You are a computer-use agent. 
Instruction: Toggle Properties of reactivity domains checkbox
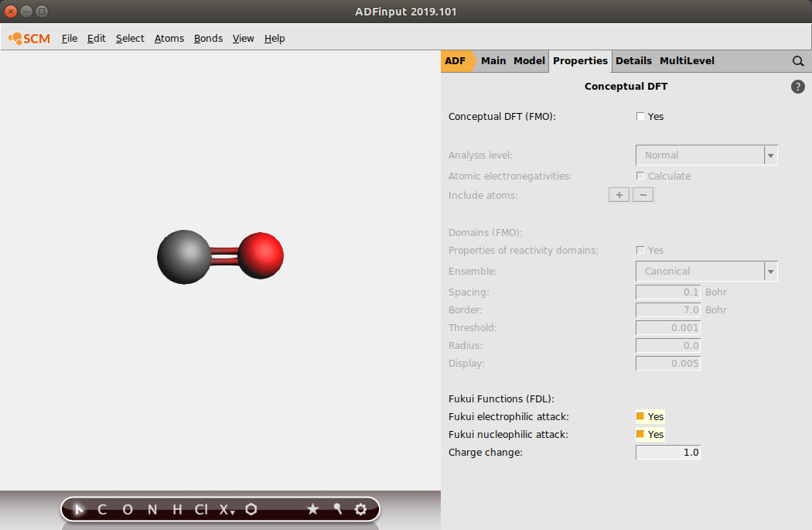point(640,250)
